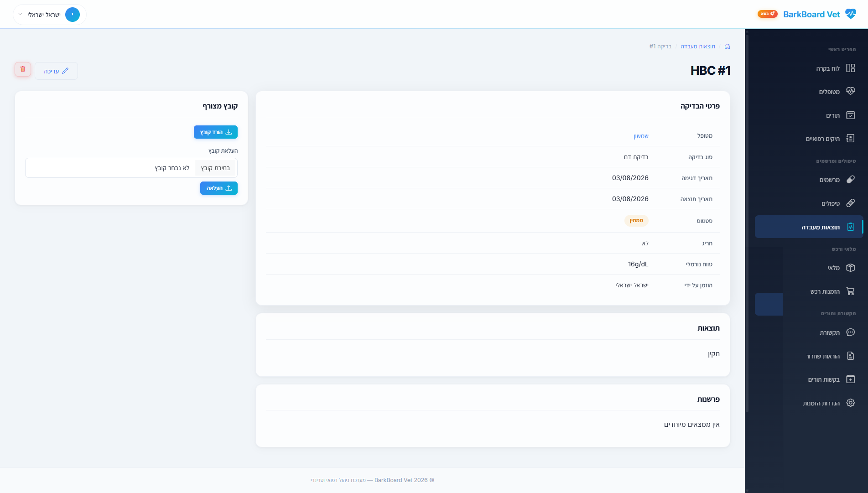
Task: Click תוצאות מעבדה breadcrumb link
Action: point(698,47)
